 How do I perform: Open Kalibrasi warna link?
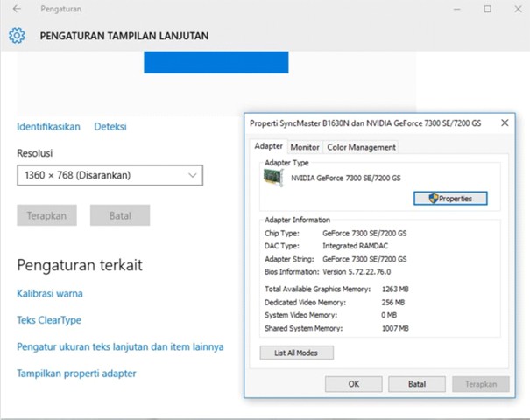point(50,293)
